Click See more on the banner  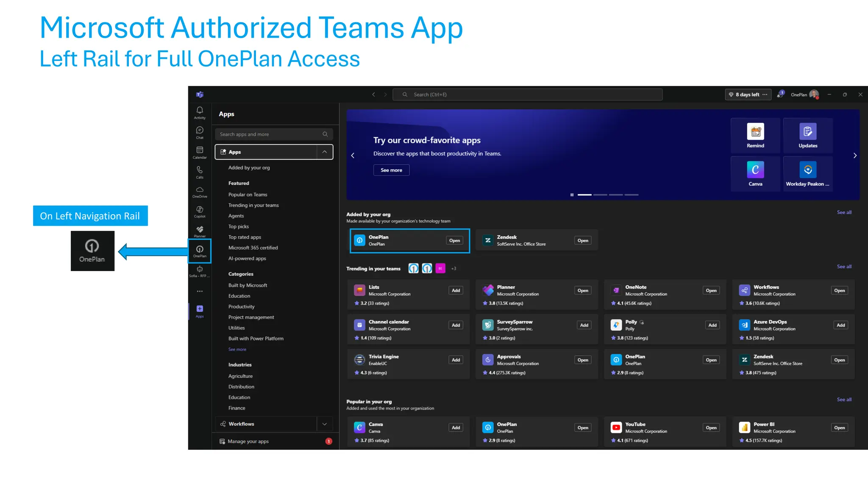point(391,170)
